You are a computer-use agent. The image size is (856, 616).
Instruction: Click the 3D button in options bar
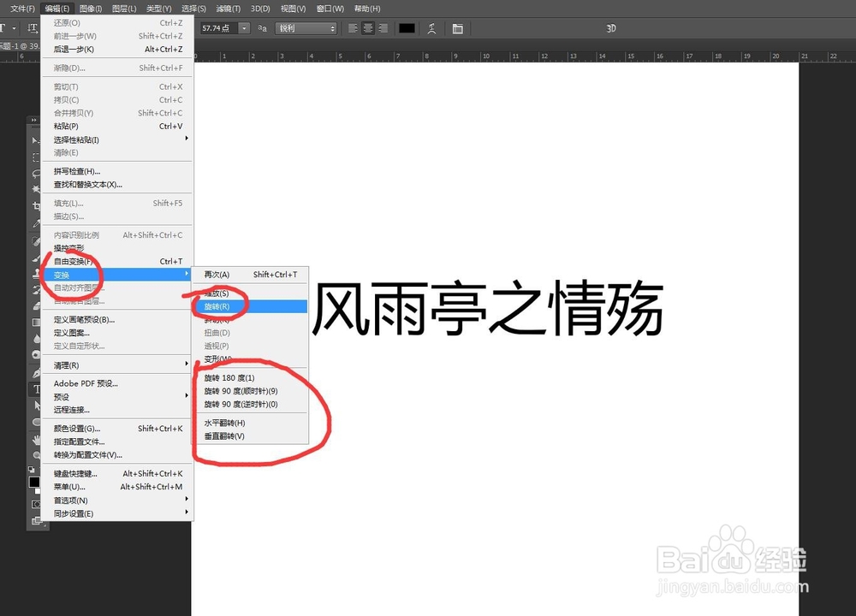(611, 28)
